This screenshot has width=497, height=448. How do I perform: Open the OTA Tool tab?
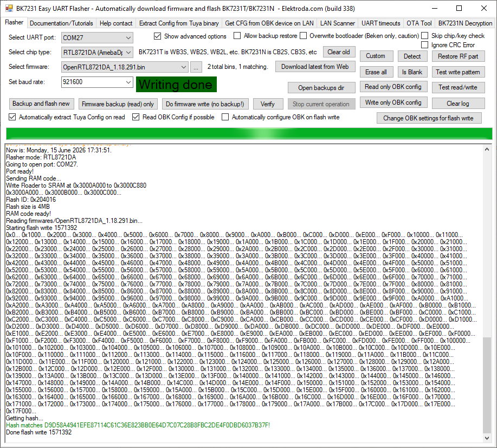[419, 23]
